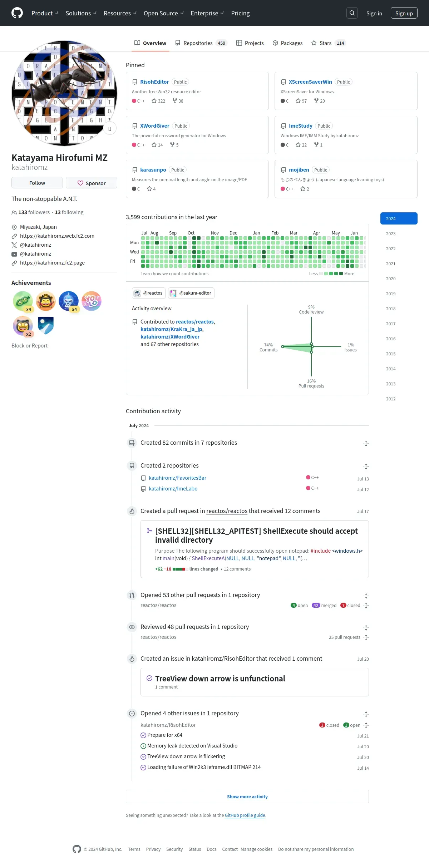Switch to the Stars tab
Viewport: 429px width, 868px height.
coord(328,43)
